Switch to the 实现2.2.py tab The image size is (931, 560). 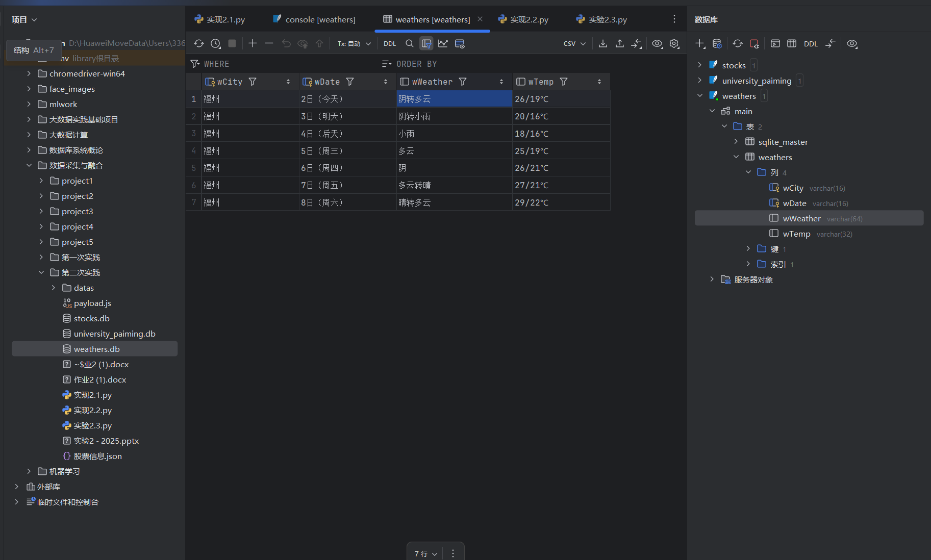[x=523, y=19]
